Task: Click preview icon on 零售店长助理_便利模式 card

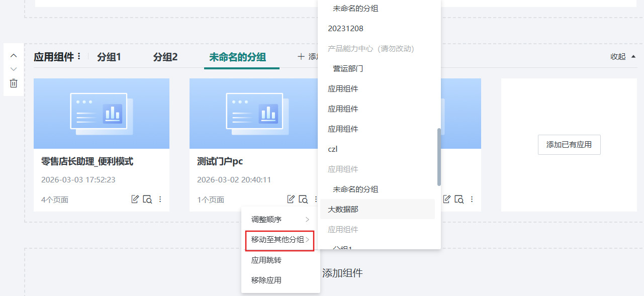Action: click(147, 200)
